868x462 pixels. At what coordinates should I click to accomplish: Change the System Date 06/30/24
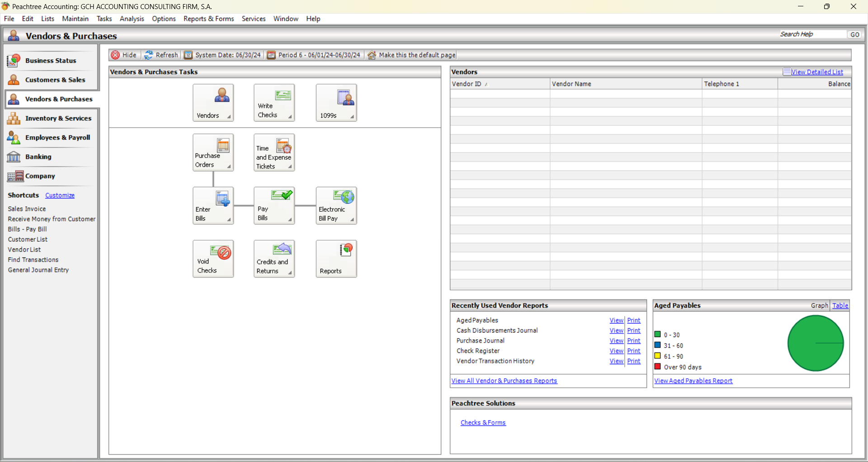coord(222,55)
